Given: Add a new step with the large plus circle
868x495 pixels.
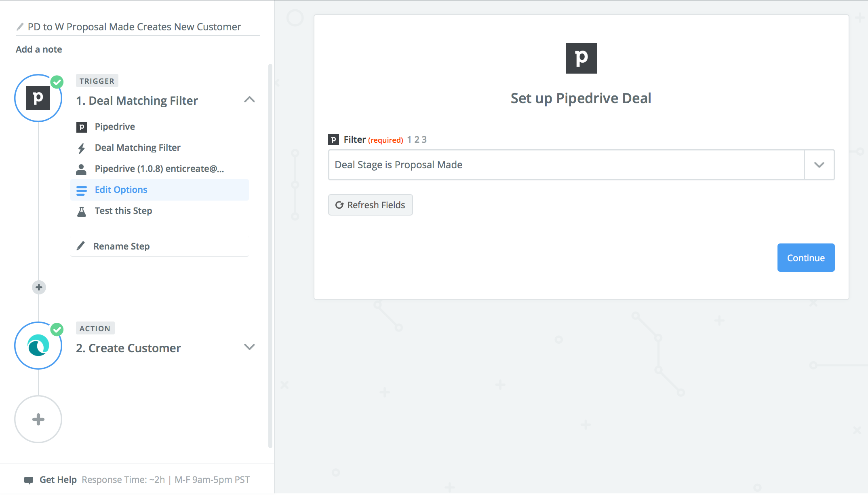Looking at the screenshot, I should (x=38, y=419).
